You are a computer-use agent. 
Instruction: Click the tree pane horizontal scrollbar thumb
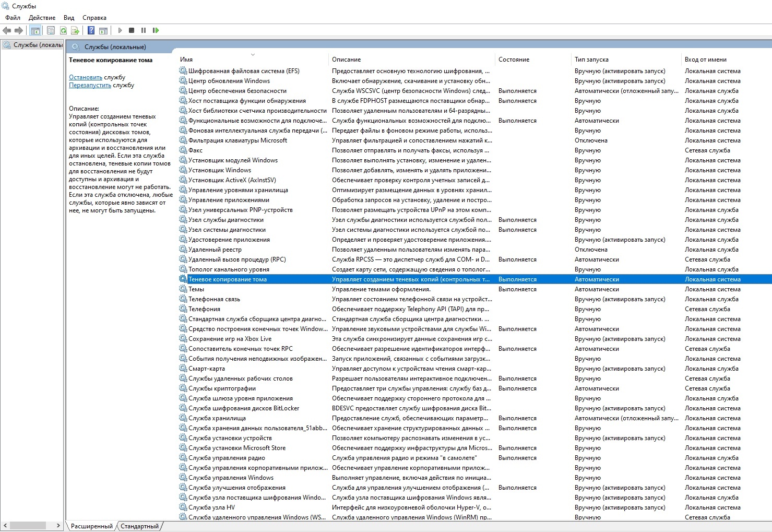[28, 526]
